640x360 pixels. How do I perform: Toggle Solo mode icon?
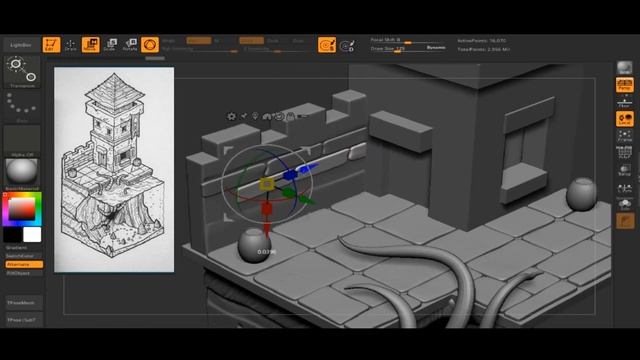click(x=624, y=204)
